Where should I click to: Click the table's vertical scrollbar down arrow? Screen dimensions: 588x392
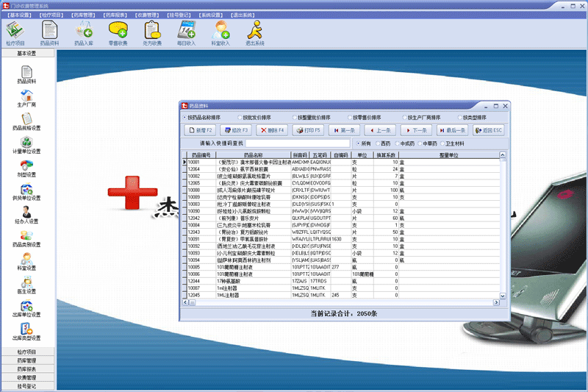click(503, 296)
